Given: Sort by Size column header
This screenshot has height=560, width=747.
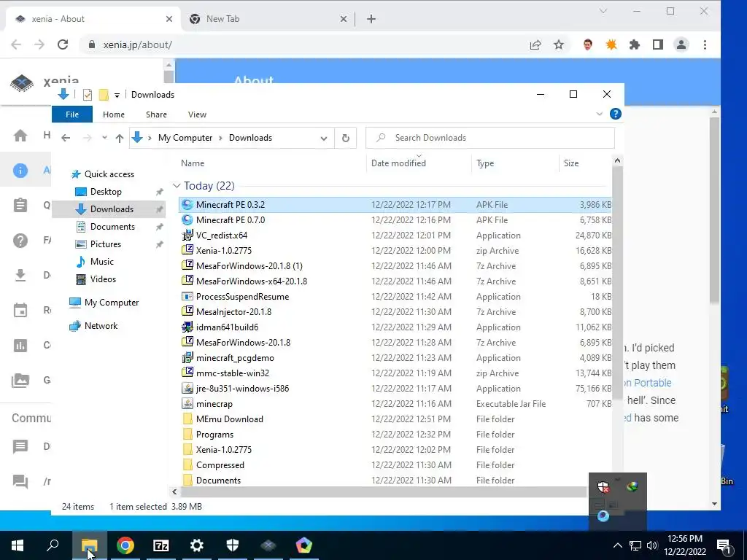Looking at the screenshot, I should pyautogui.click(x=570, y=163).
